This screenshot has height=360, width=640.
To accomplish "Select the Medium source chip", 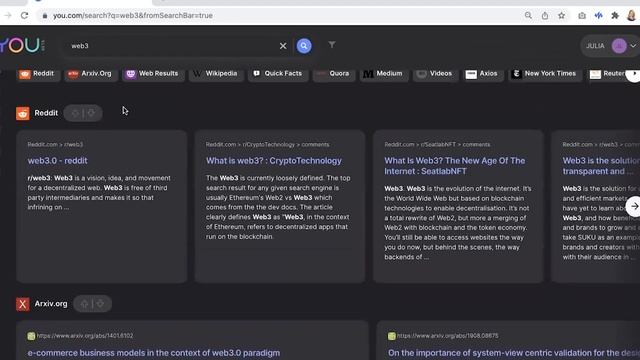I will point(384,74).
